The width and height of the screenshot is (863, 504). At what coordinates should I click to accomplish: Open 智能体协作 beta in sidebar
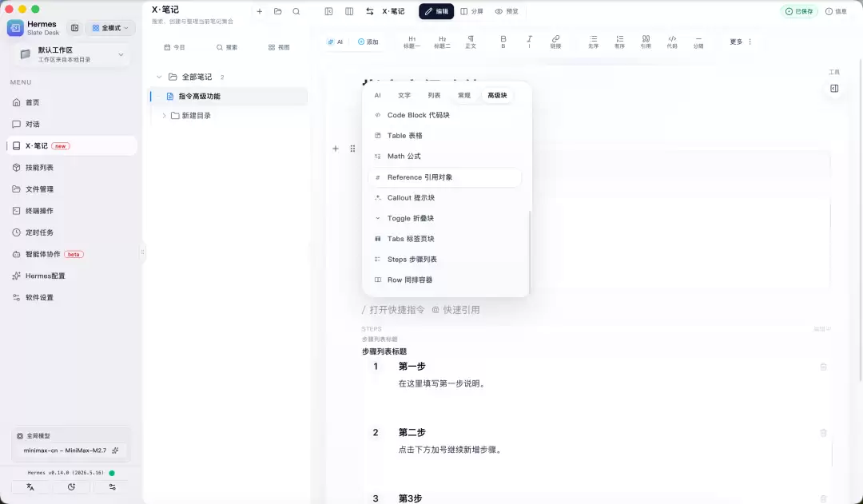72,254
